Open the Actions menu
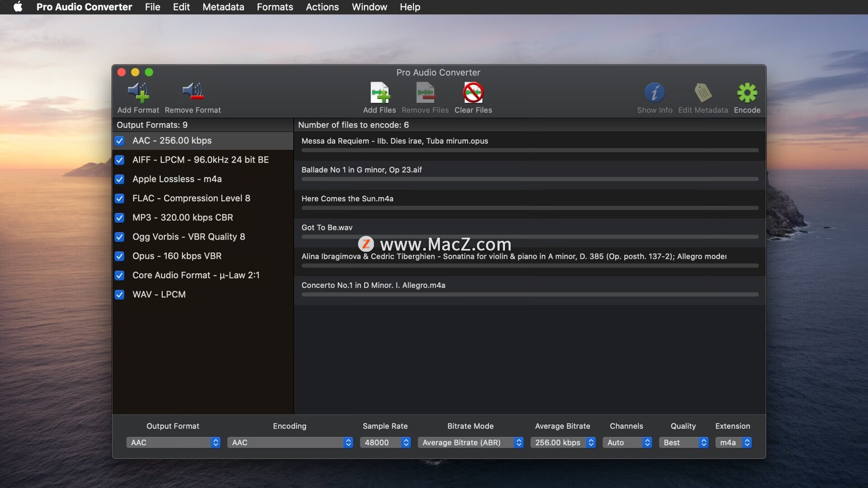This screenshot has height=488, width=868. pos(322,7)
